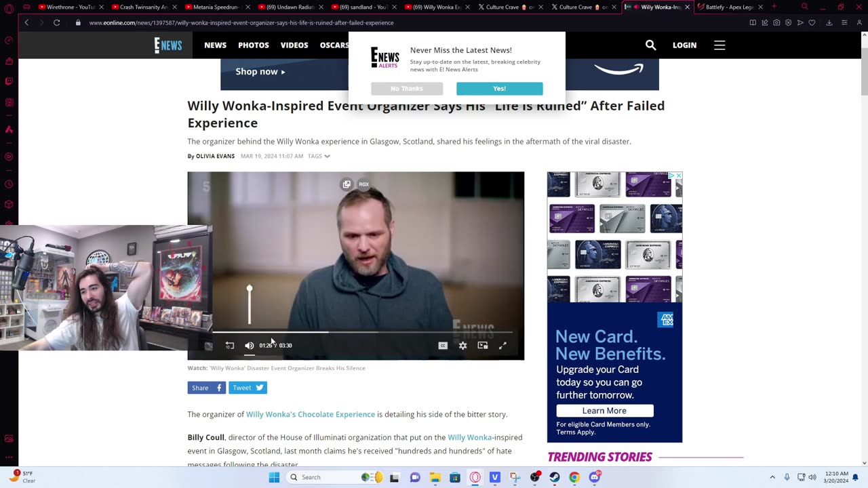Click the Shop now banner button

click(260, 71)
